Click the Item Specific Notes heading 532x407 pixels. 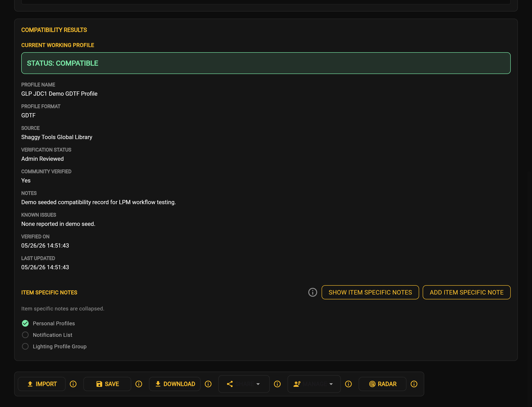click(x=49, y=293)
